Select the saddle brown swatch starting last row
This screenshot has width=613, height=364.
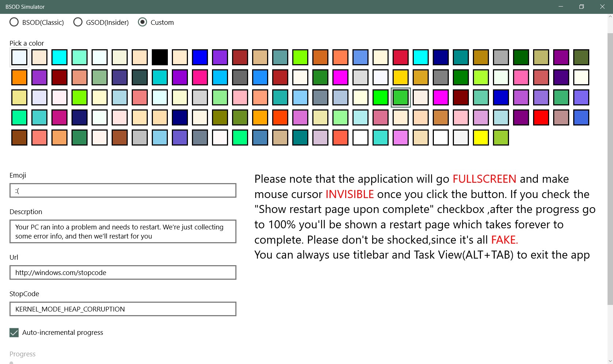(19, 138)
